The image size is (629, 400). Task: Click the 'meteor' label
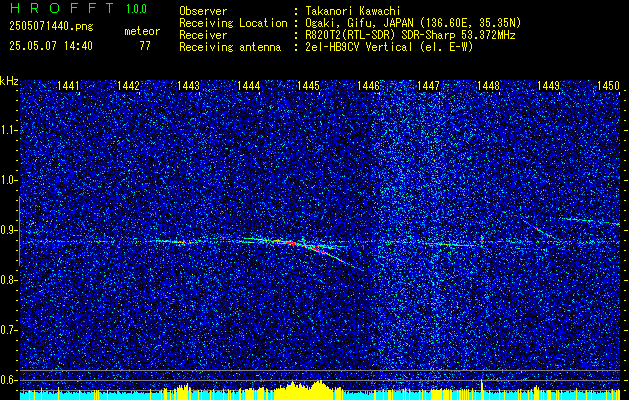click(x=142, y=31)
